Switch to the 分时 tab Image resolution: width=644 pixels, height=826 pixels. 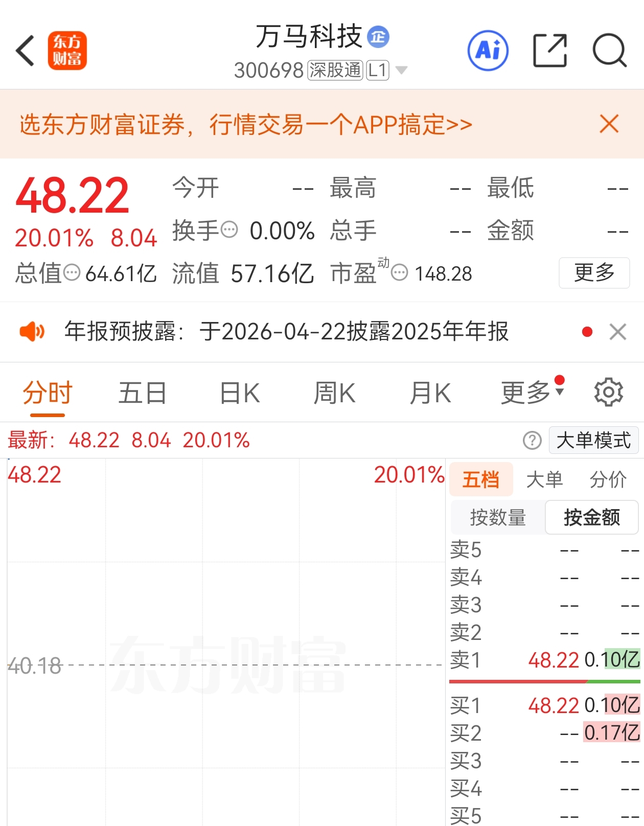(48, 393)
